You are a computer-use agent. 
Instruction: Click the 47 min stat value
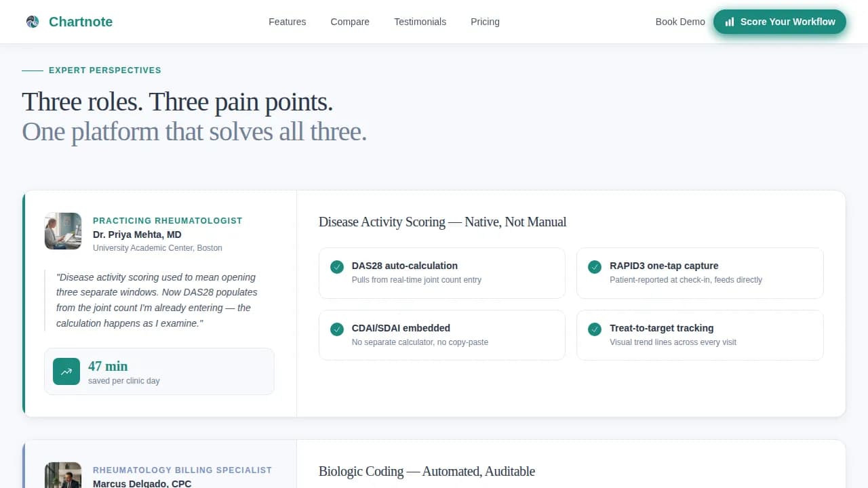click(108, 366)
